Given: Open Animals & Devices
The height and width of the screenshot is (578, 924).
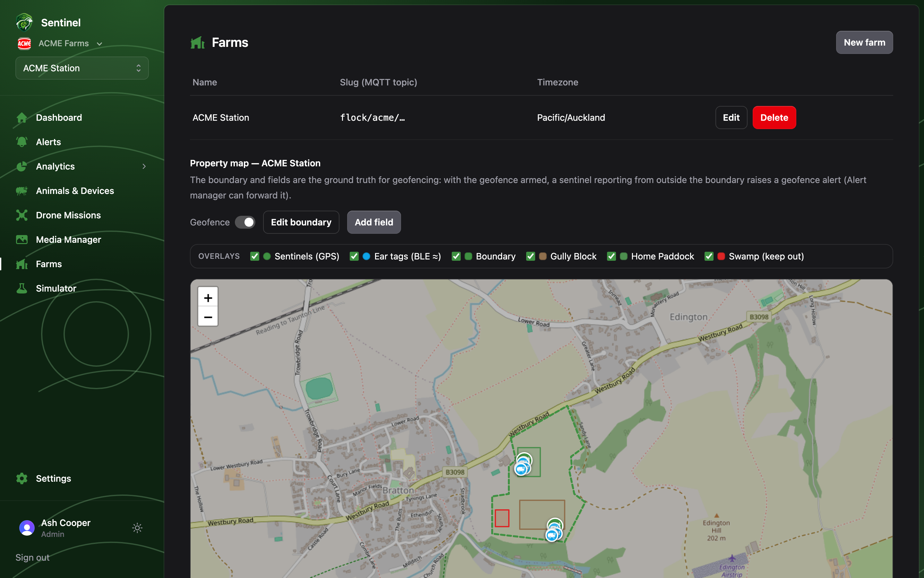Looking at the screenshot, I should pyautogui.click(x=75, y=191).
